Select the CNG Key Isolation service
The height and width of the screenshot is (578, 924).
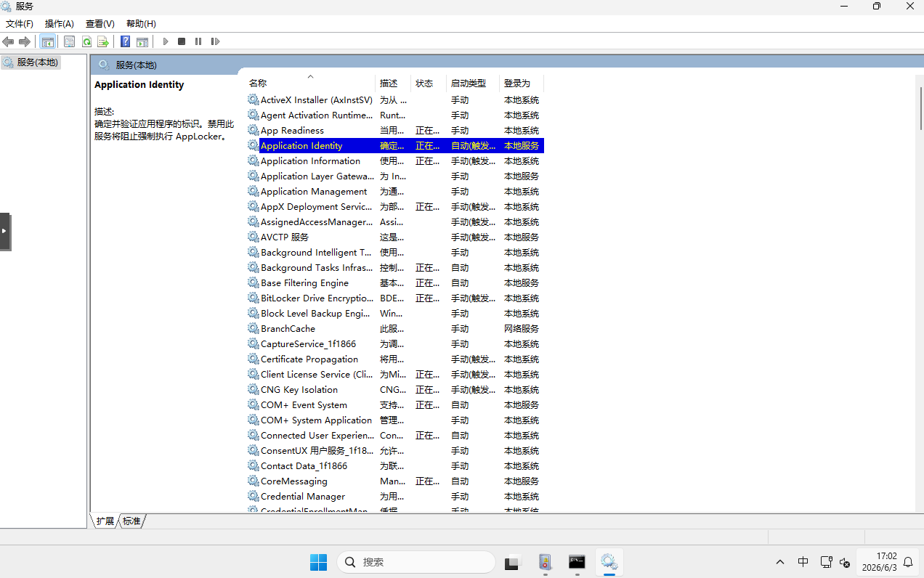[395, 389]
